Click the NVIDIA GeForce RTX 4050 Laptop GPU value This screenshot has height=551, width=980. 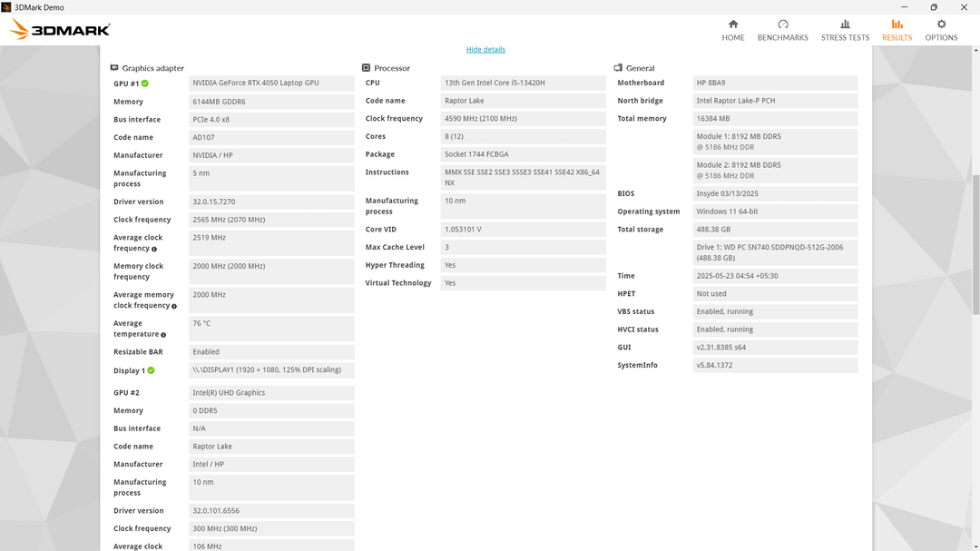pyautogui.click(x=271, y=84)
